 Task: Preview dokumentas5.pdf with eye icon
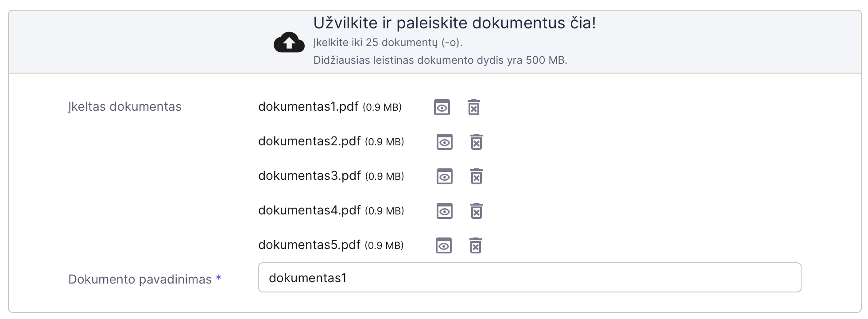pos(443,245)
